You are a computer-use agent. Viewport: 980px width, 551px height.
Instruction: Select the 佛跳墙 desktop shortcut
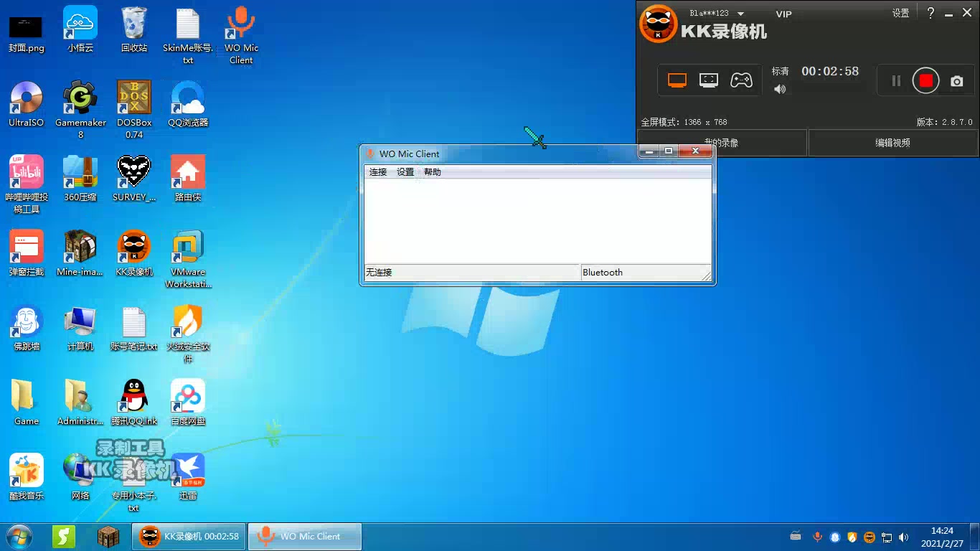(26, 329)
